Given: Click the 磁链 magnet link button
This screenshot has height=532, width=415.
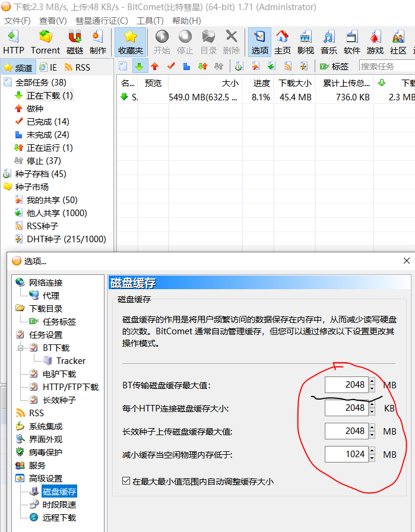Looking at the screenshot, I should coord(75,42).
